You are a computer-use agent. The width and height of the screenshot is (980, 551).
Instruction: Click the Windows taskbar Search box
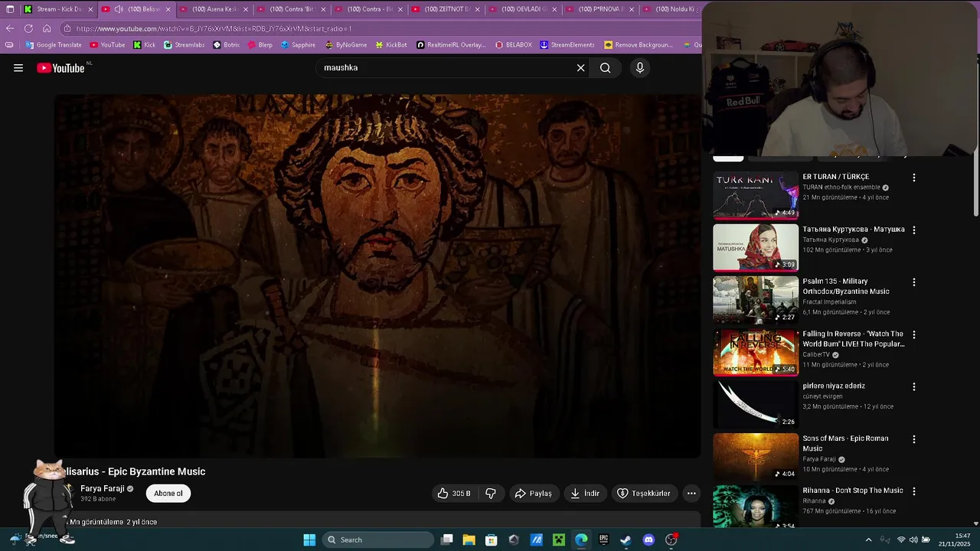pos(378,540)
